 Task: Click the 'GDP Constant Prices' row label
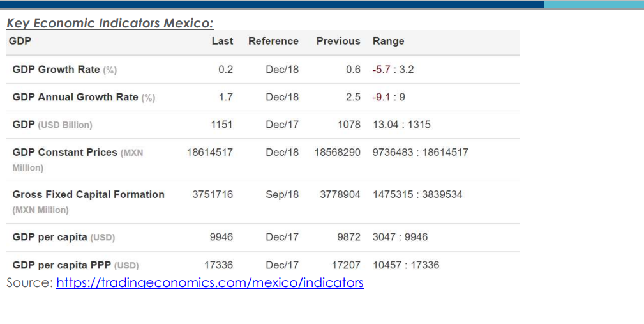pos(78,160)
